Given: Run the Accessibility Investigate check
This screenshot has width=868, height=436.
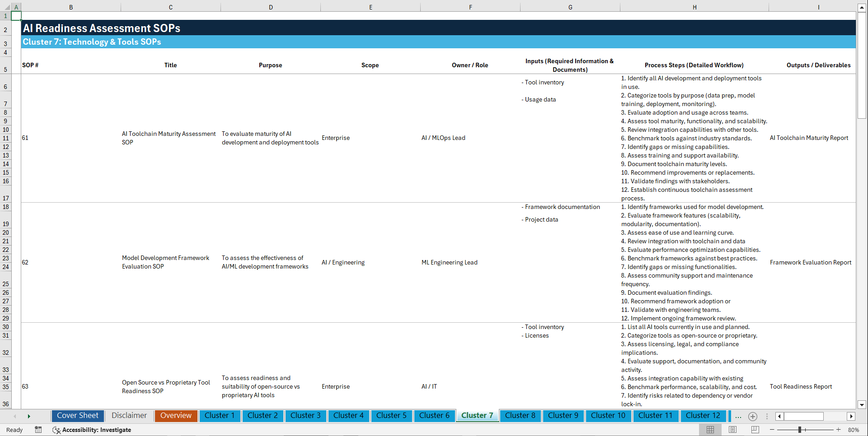Looking at the screenshot, I should 92,430.
